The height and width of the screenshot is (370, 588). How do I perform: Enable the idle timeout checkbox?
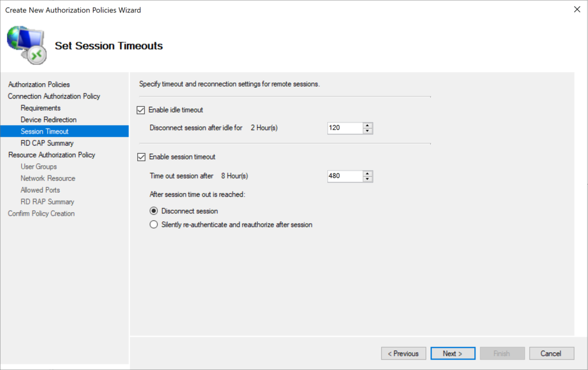click(140, 110)
